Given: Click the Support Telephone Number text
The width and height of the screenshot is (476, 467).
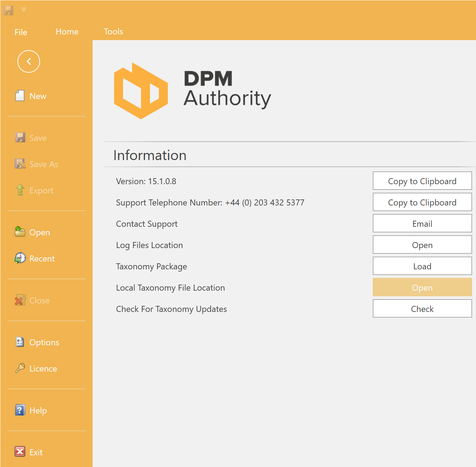Looking at the screenshot, I should pyautogui.click(x=210, y=203).
